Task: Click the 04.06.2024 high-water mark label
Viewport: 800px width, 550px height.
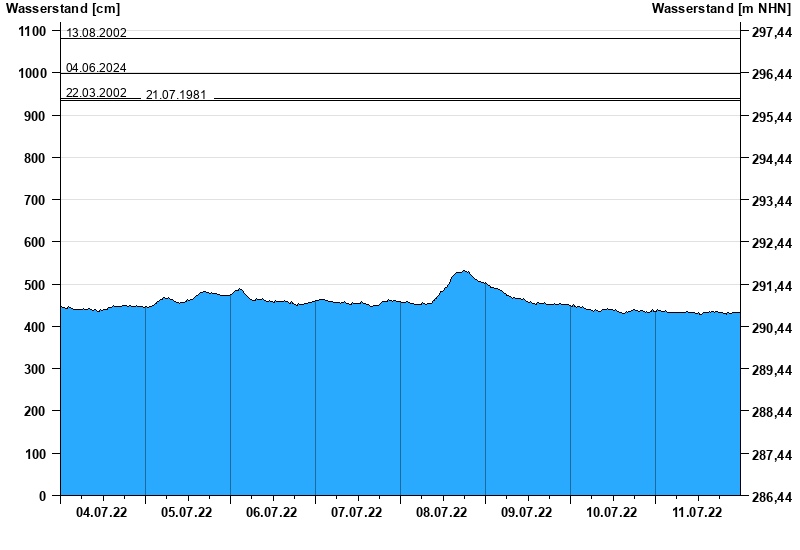Action: 96,68
